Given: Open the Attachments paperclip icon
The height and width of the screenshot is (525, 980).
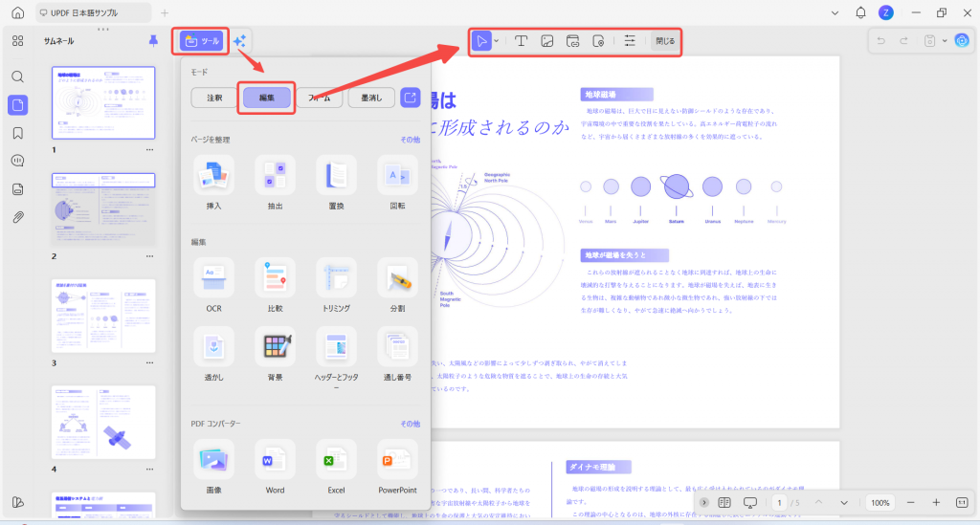Looking at the screenshot, I should coord(17,217).
